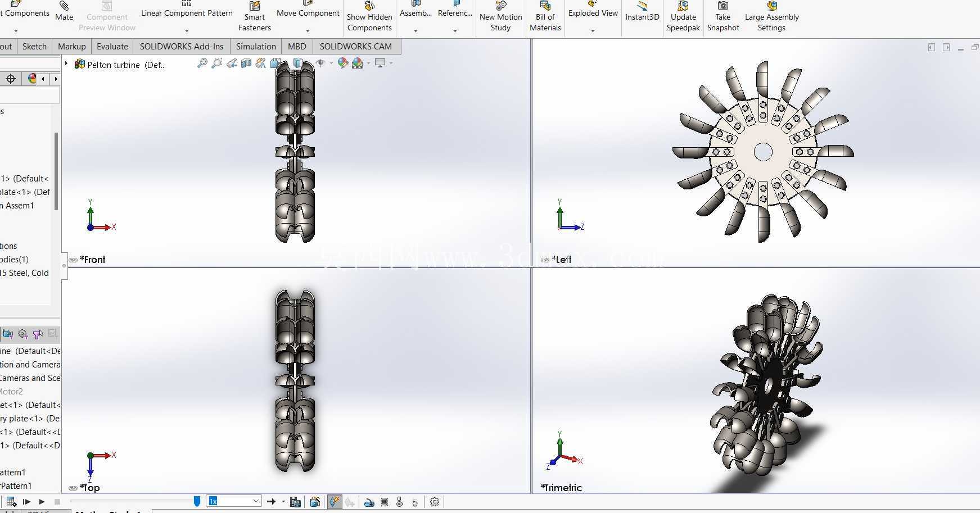The image size is (980, 513).
Task: Toggle Autokey button in motion toolbar
Action: [x=335, y=502]
